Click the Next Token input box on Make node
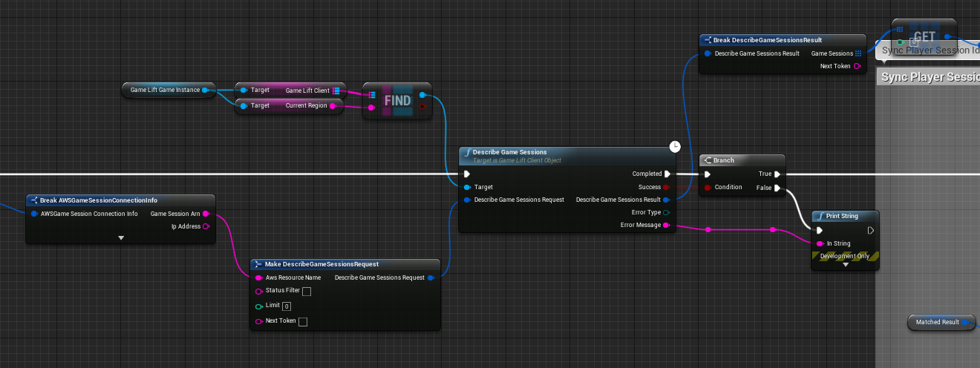The width and height of the screenshot is (980, 368). pos(303,321)
